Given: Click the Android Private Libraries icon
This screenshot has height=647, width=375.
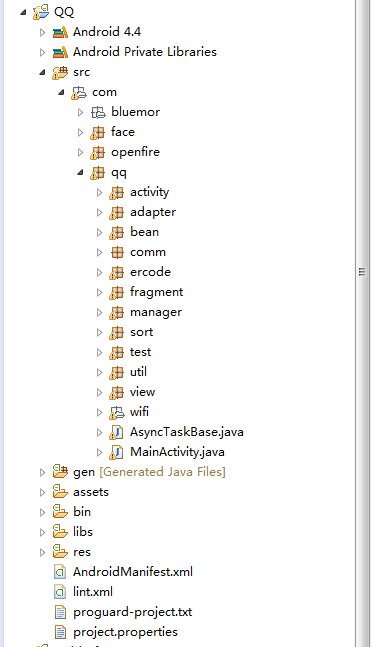Looking at the screenshot, I should pos(60,52).
